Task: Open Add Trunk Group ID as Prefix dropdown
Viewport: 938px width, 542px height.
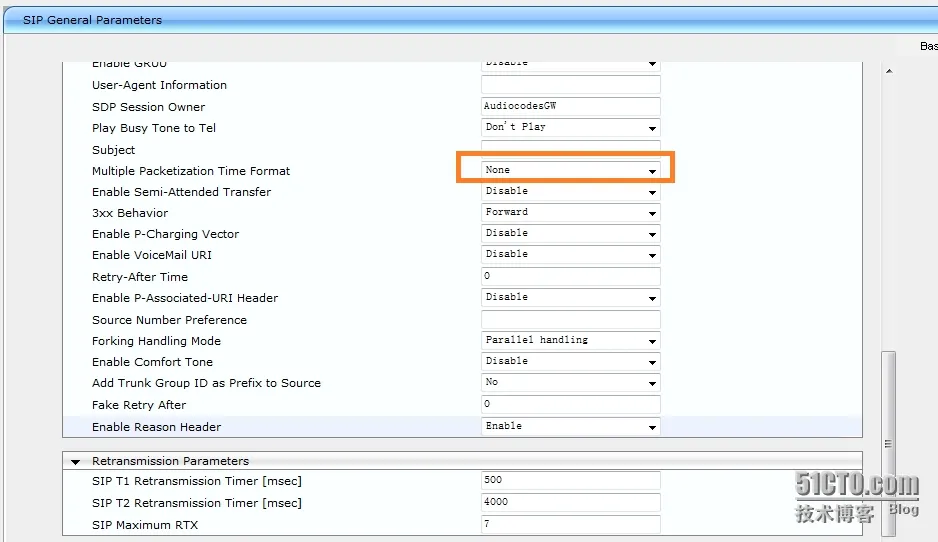Action: point(570,382)
